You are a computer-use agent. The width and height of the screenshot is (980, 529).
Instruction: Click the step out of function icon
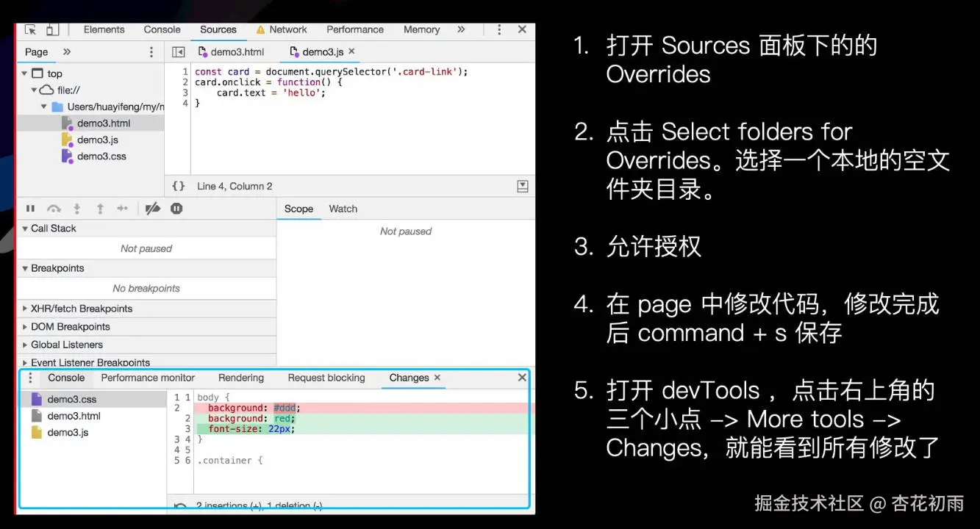pyautogui.click(x=100, y=209)
